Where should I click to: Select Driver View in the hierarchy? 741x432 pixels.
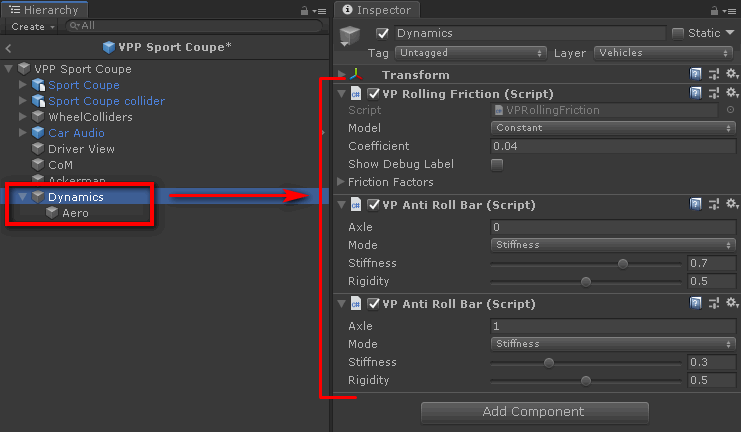click(81, 149)
